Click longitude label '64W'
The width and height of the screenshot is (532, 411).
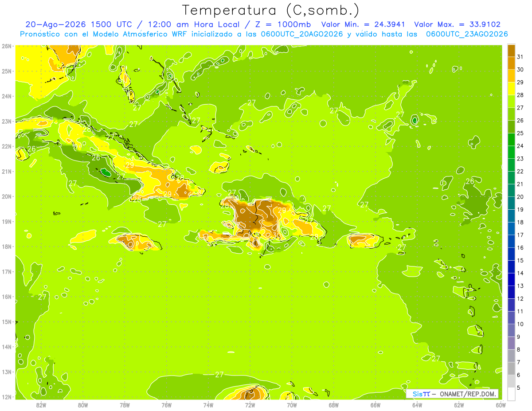point(417,405)
